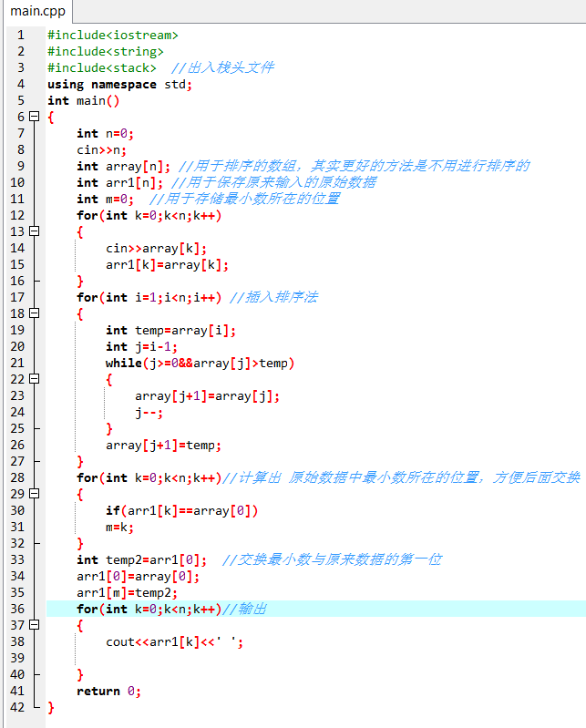Viewport: 586px width, 728px height.
Task: Click the text 'cin>>array[k];'
Action: tap(157, 249)
